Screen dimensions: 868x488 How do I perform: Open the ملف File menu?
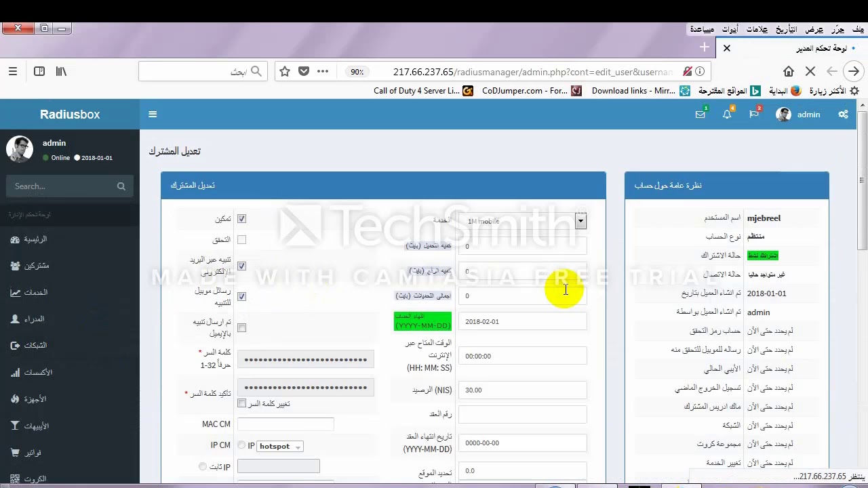click(x=859, y=29)
